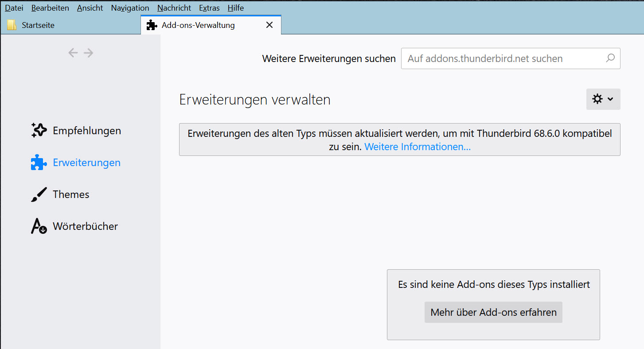The height and width of the screenshot is (349, 644).
Task: Open the Hilfe menu
Action: tap(236, 8)
